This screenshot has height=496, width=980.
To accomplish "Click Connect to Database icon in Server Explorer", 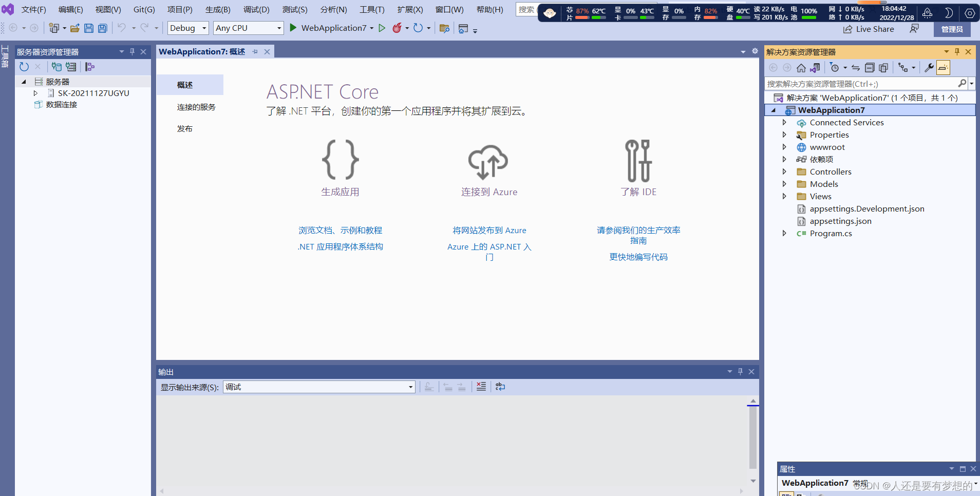I will [56, 67].
